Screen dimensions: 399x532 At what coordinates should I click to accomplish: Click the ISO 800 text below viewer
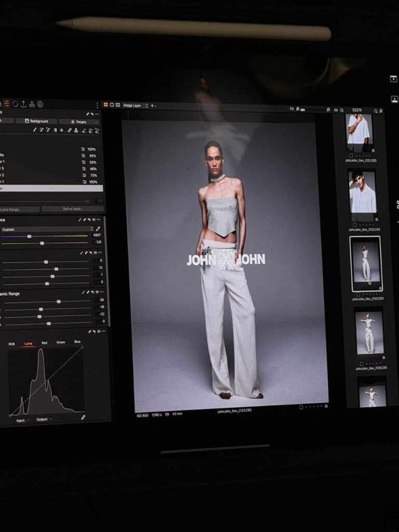point(142,416)
